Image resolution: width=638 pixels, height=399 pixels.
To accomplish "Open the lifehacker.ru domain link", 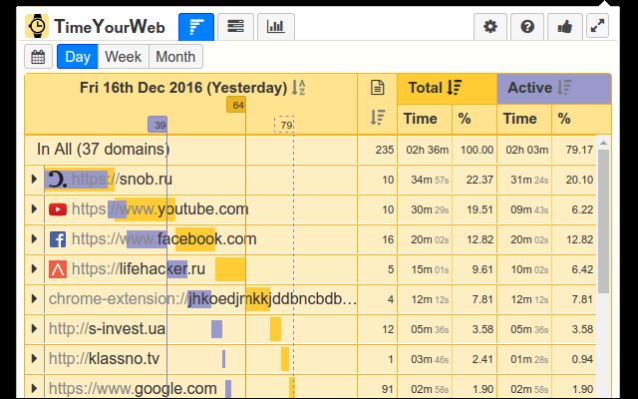I will pos(138,269).
